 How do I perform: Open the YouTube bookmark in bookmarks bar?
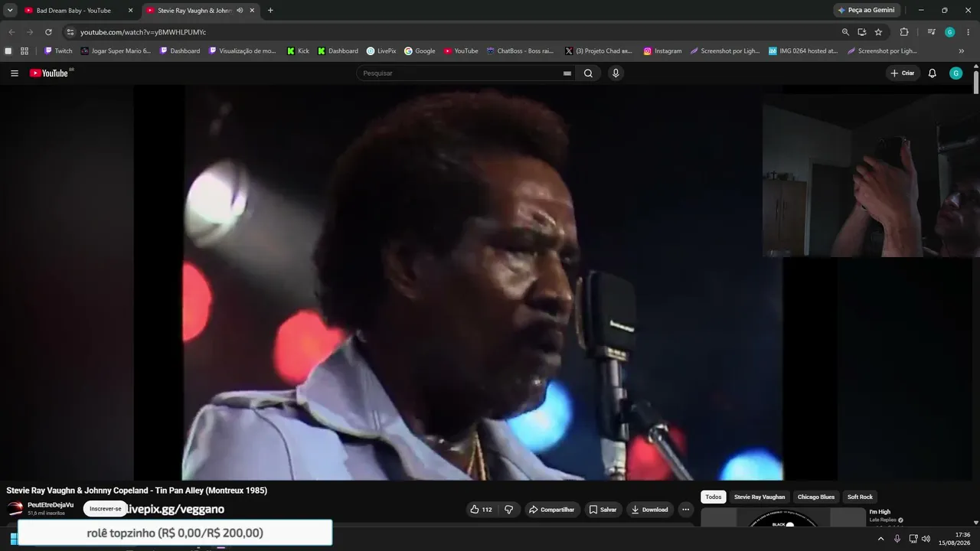(461, 51)
